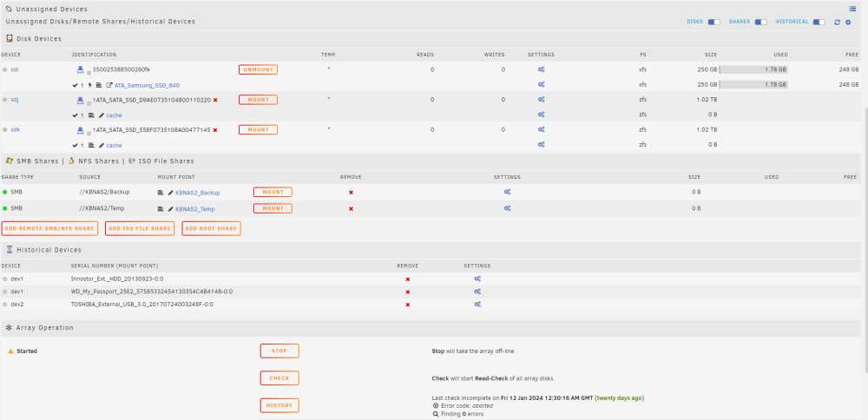Start a Read-Check with CHECK button
Image resolution: width=868 pixels, height=420 pixels.
[x=279, y=378]
